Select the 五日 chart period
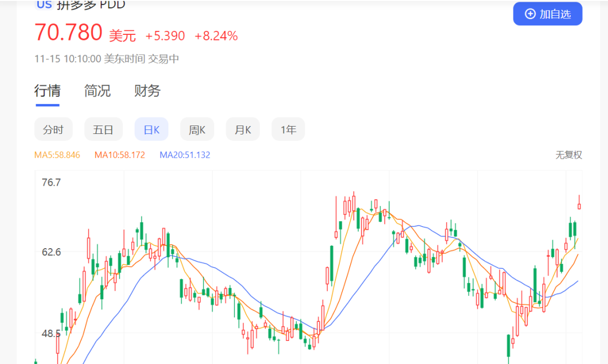The height and width of the screenshot is (364, 608). tap(103, 129)
